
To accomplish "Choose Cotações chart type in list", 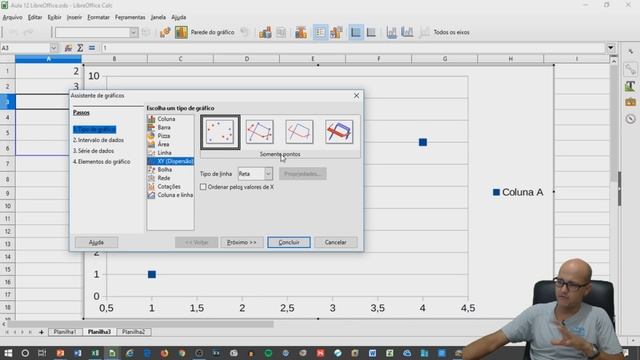I will 169,187.
